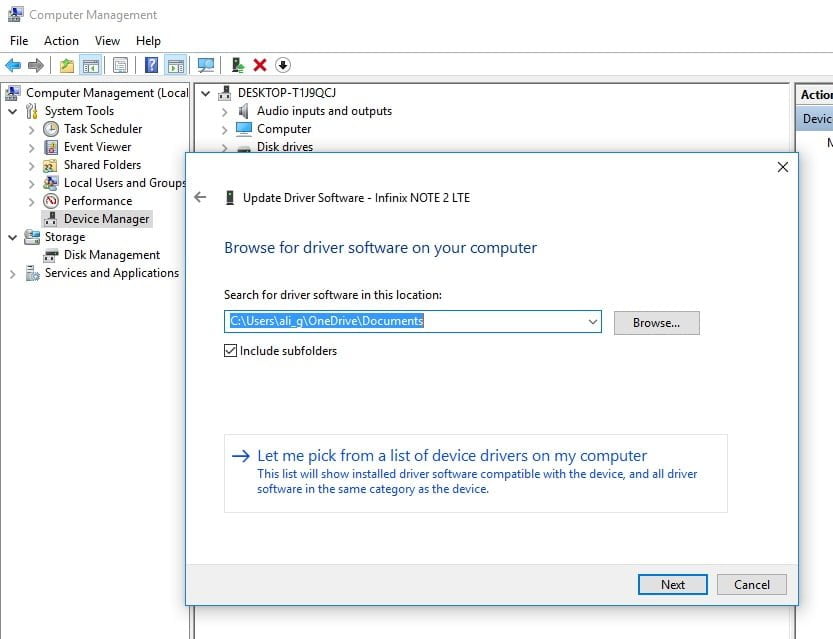
Task: Select Local Users and Groups
Action: 124,183
